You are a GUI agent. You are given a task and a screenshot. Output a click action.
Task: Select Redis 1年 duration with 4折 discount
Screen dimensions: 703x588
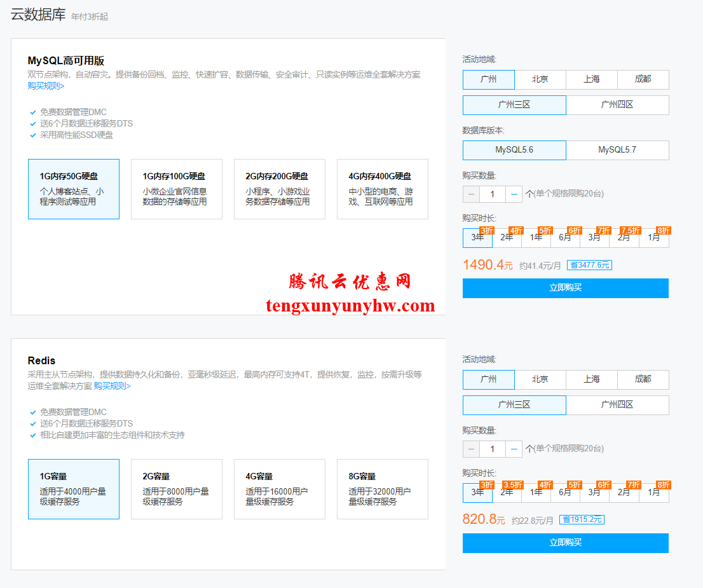tap(536, 493)
